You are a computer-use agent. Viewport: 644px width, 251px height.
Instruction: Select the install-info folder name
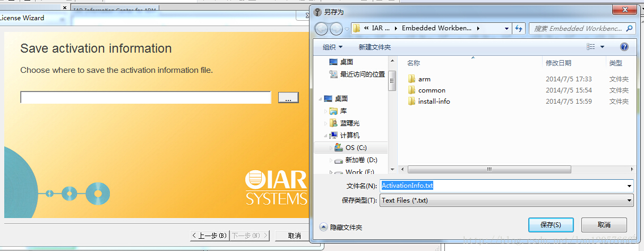point(434,102)
